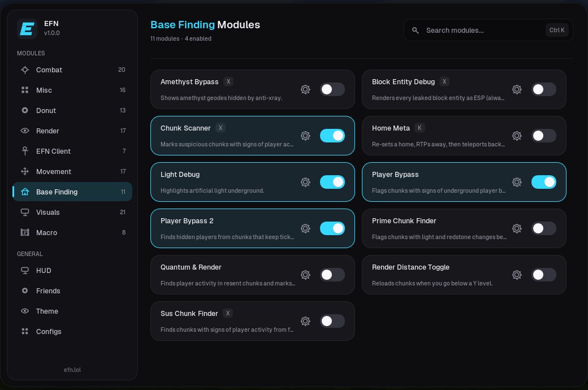This screenshot has height=390, width=588.
Task: Open the Macro category
Action: coord(72,232)
